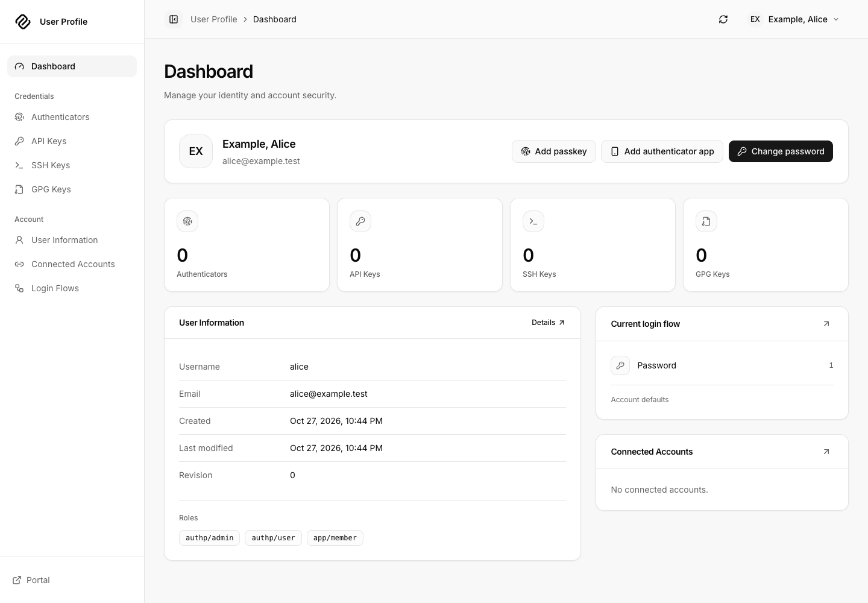868x603 pixels.
Task: Open Current login flow via arrow icon
Action: (x=826, y=324)
